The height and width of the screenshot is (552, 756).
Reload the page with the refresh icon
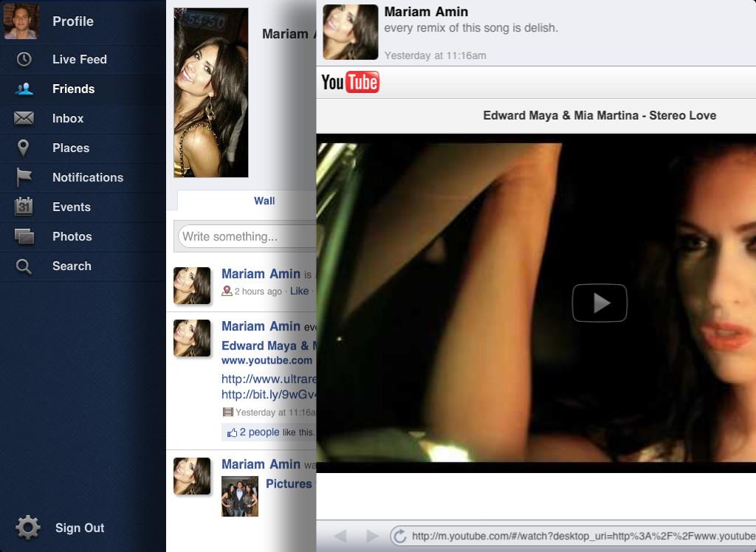tap(399, 537)
